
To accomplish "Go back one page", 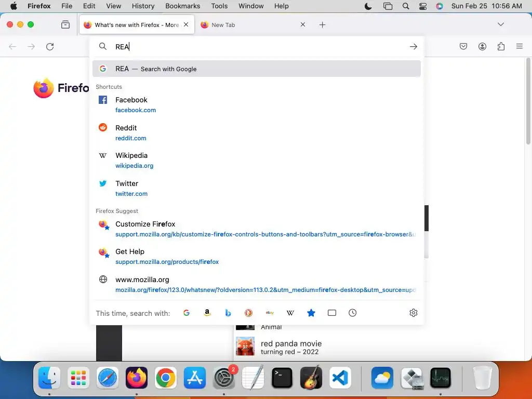I will (x=12, y=46).
